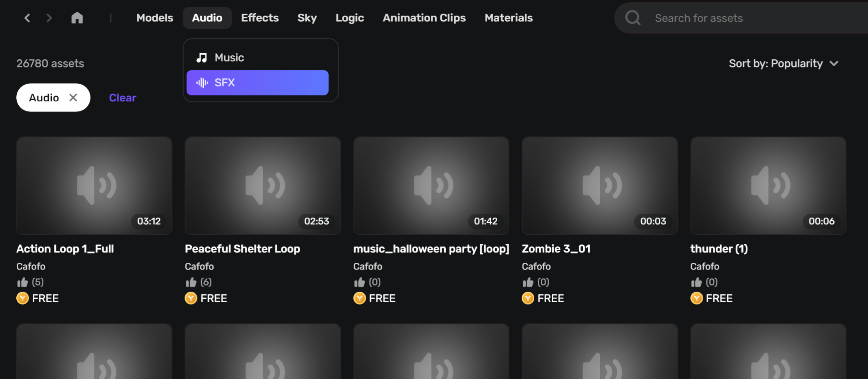Click the search magnifier icon
This screenshot has height=379, width=868.
[x=633, y=18]
